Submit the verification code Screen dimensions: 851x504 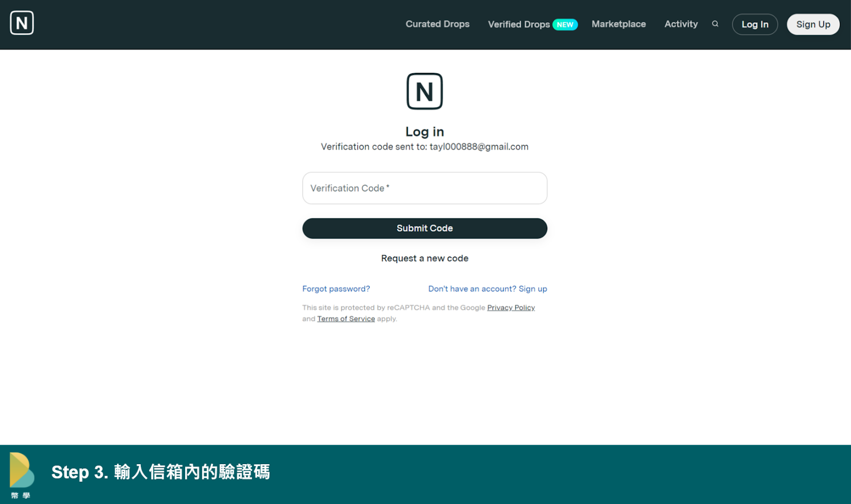(x=424, y=229)
